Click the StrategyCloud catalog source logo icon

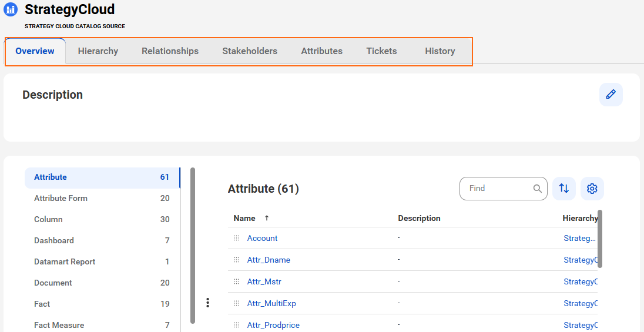click(10, 9)
